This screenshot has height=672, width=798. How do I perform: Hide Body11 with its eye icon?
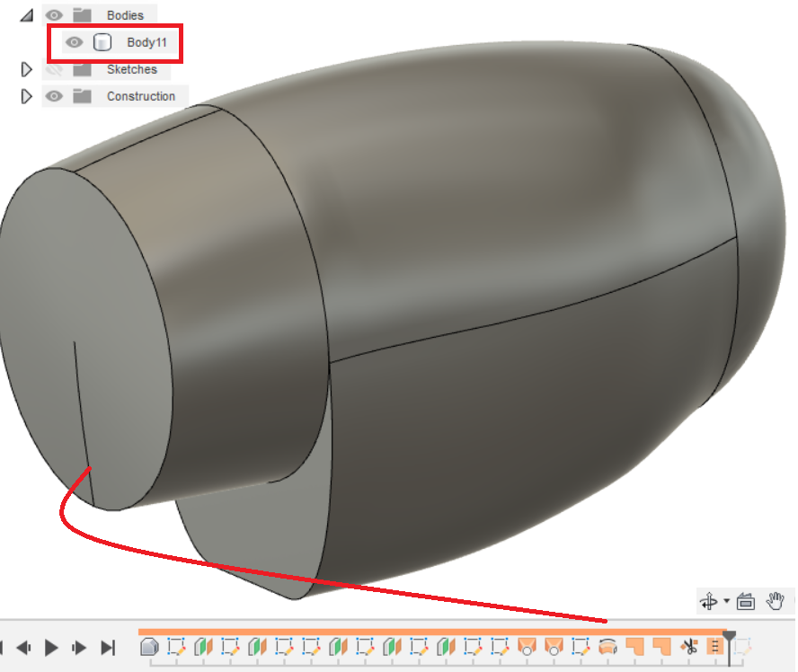coord(75,42)
